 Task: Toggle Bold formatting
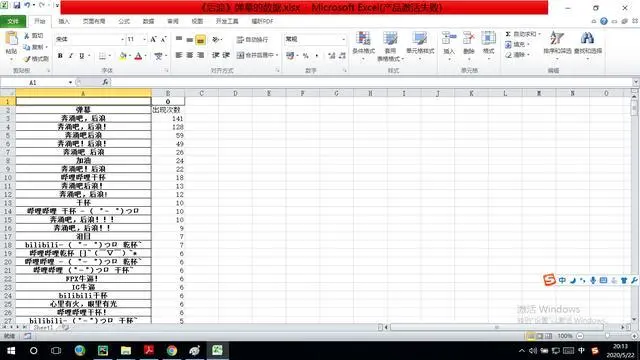(x=60, y=56)
